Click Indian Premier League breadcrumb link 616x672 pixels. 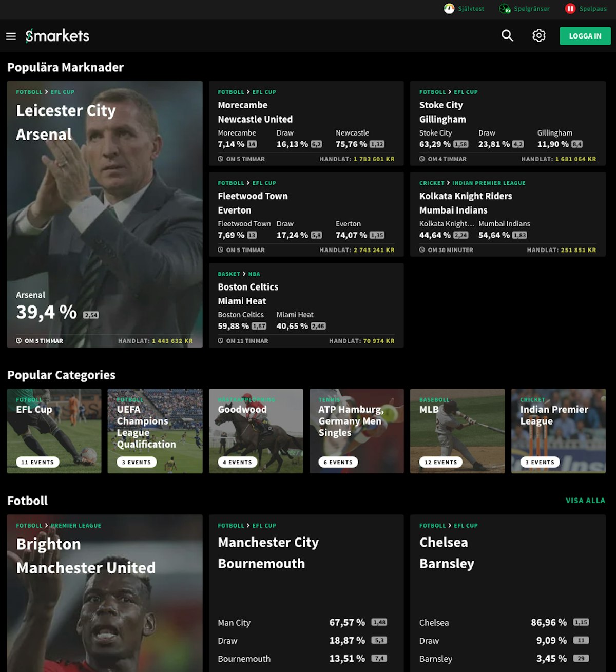pyautogui.click(x=489, y=183)
